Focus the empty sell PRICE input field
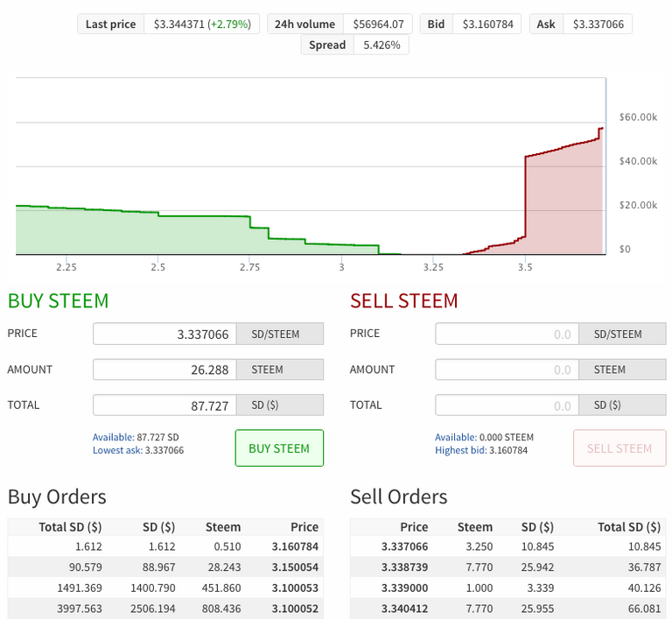The width and height of the screenshot is (672, 619). 507,334
